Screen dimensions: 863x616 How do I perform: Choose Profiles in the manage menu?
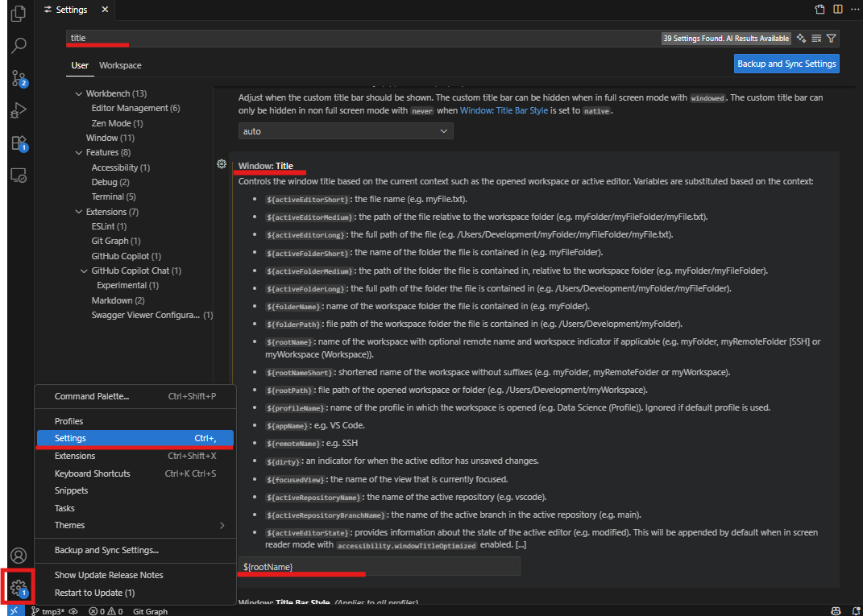click(x=135, y=421)
